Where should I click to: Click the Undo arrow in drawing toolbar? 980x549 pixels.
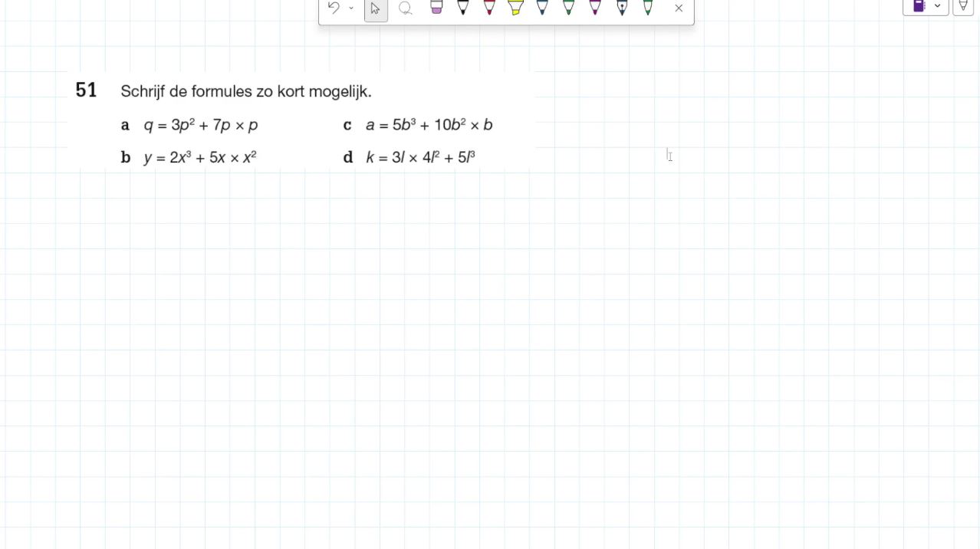click(x=334, y=8)
